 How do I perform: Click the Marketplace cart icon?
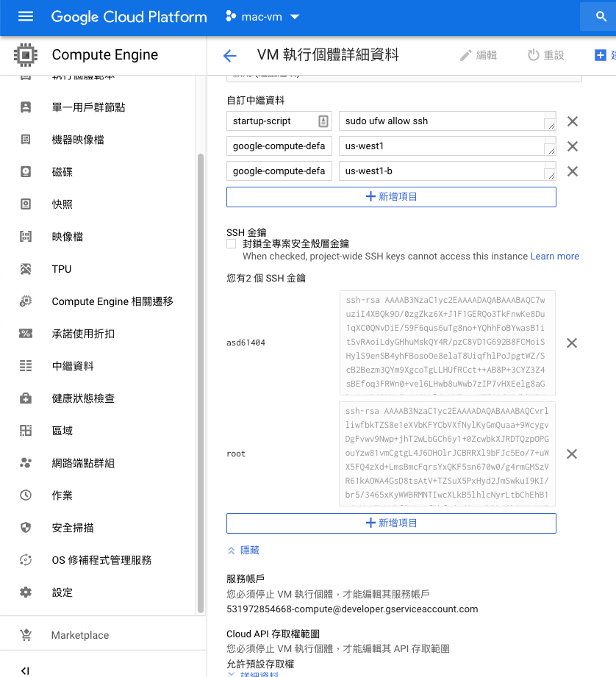(26, 635)
